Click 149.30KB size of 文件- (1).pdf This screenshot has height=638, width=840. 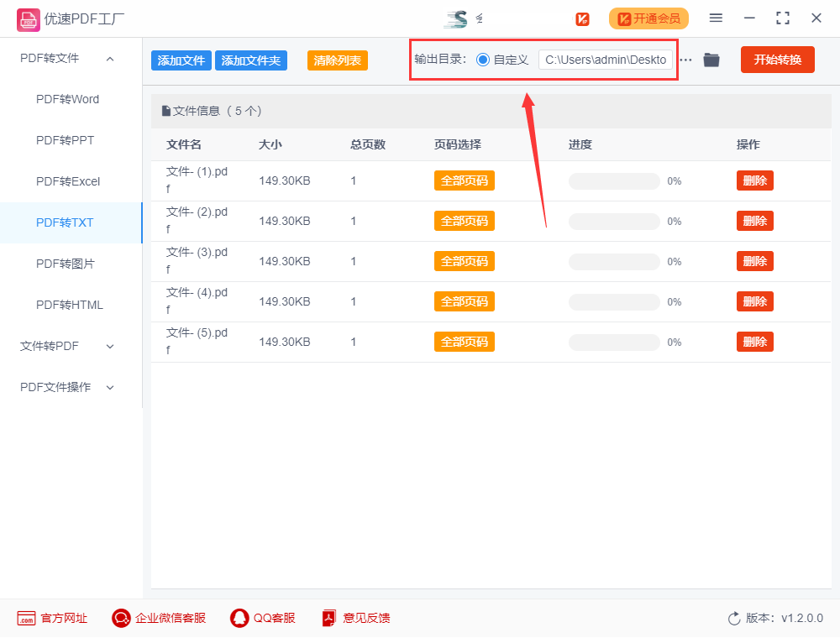285,181
